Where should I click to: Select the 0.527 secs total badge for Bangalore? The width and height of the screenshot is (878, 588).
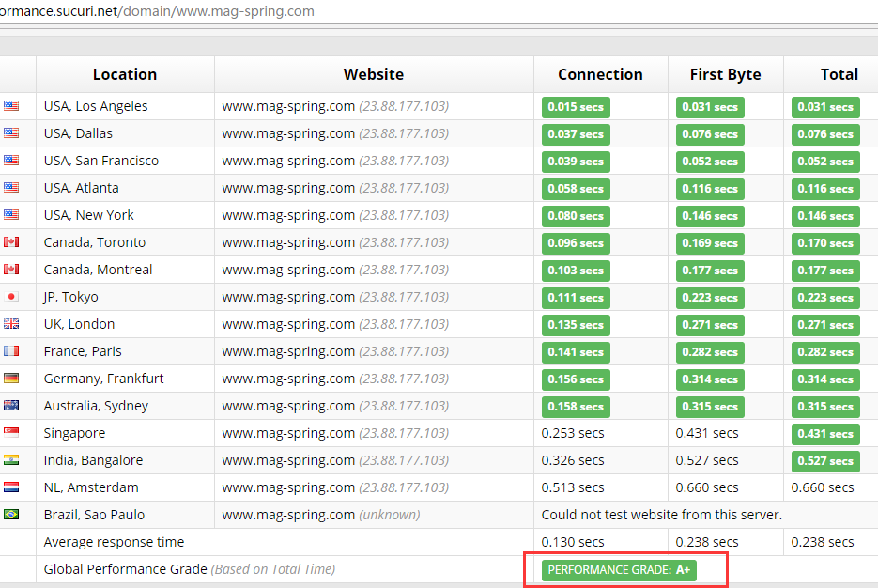coord(825,461)
